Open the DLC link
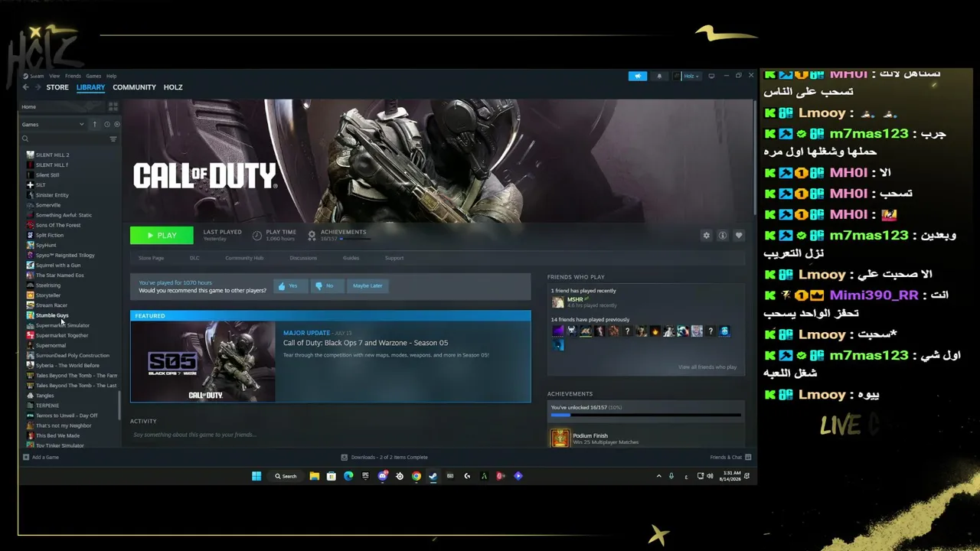 point(194,258)
